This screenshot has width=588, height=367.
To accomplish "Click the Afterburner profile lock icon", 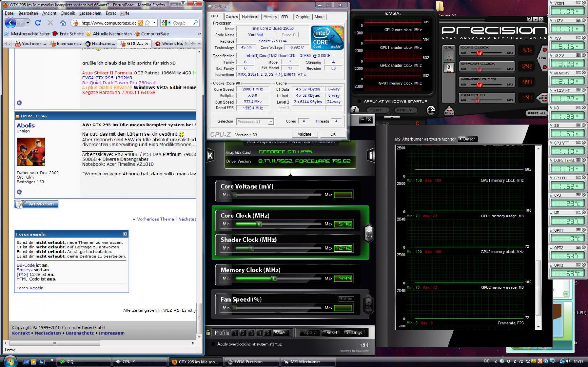I will click(x=208, y=332).
